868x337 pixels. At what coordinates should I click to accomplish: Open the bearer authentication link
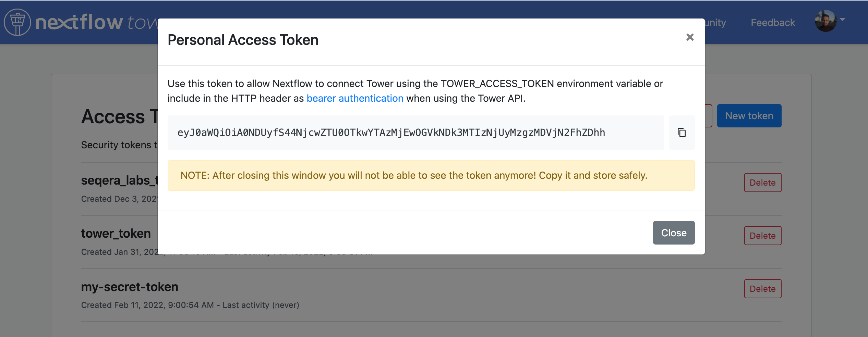[355, 98]
